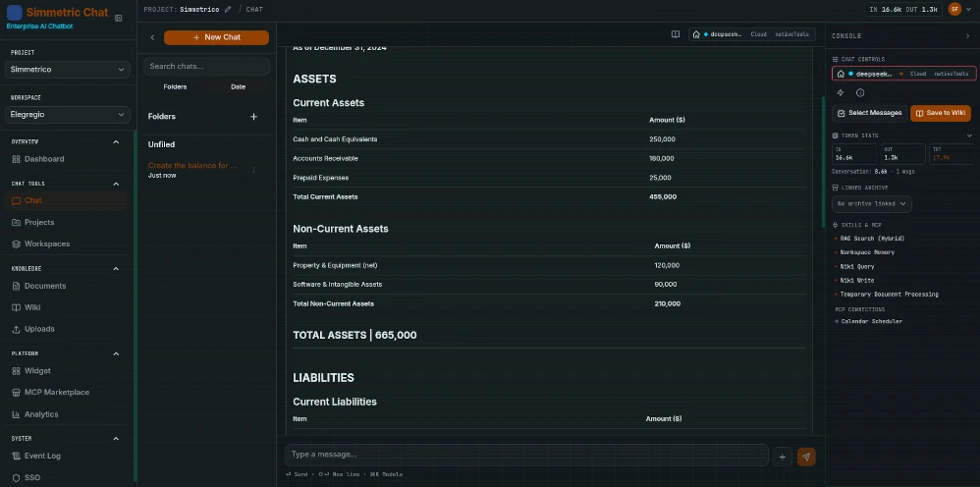Screen dimensions: 980x487
Task: Click the 'Type a message' input box
Action: [x=526, y=455]
